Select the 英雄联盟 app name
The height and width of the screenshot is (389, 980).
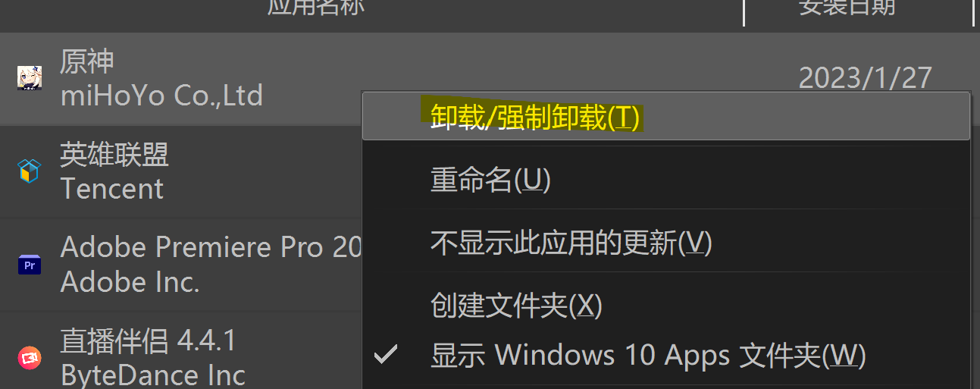[x=114, y=155]
